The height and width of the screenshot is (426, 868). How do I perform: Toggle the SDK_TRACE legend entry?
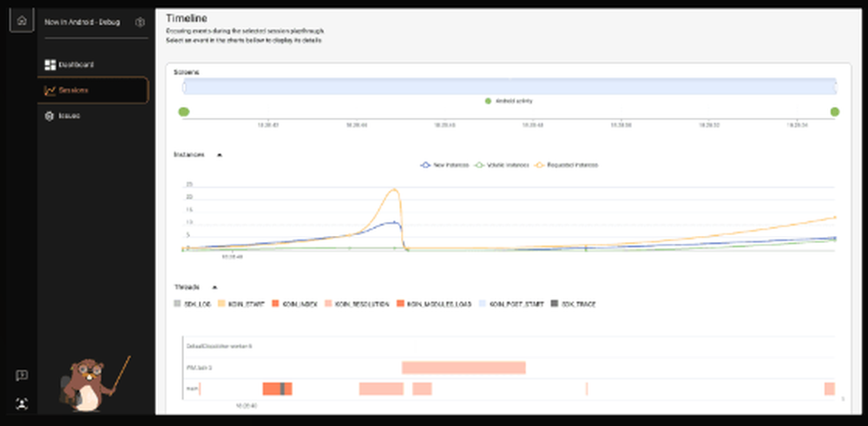tap(573, 304)
